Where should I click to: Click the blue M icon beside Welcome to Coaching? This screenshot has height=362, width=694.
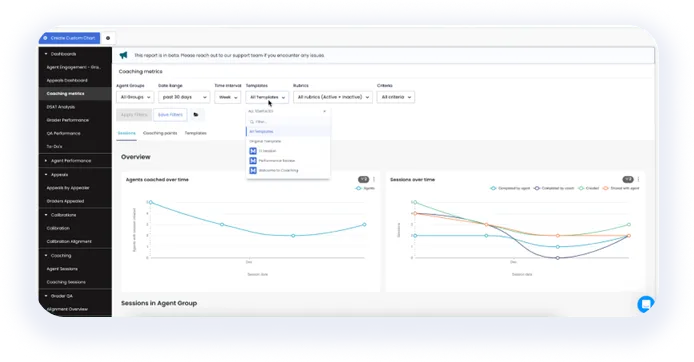click(253, 170)
